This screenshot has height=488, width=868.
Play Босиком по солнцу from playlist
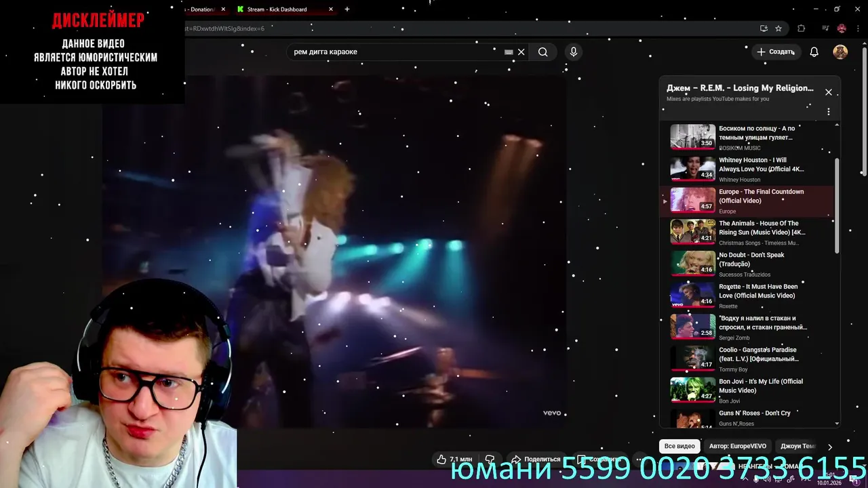click(x=747, y=138)
